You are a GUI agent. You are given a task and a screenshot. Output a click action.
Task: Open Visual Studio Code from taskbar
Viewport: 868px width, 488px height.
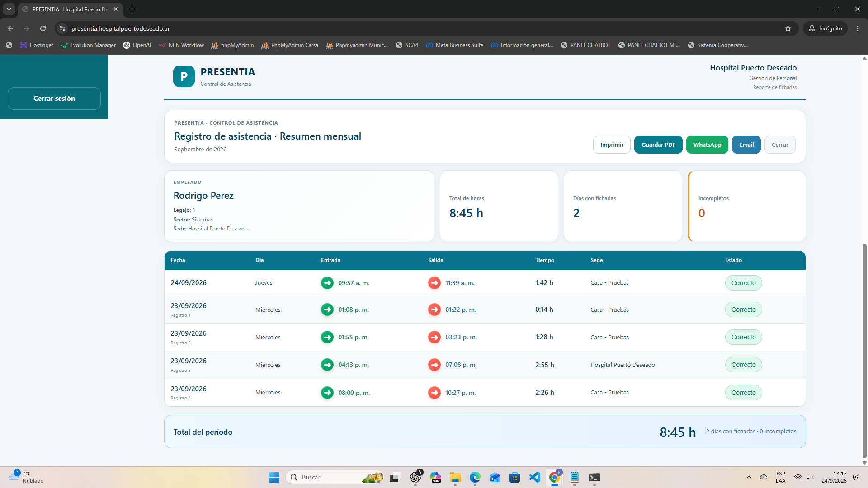pos(534,477)
